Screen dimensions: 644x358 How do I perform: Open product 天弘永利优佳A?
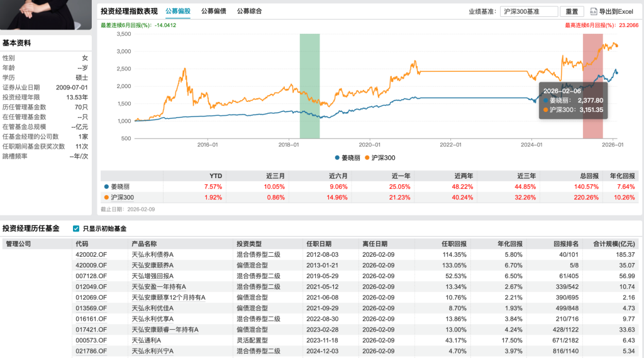tap(152, 308)
